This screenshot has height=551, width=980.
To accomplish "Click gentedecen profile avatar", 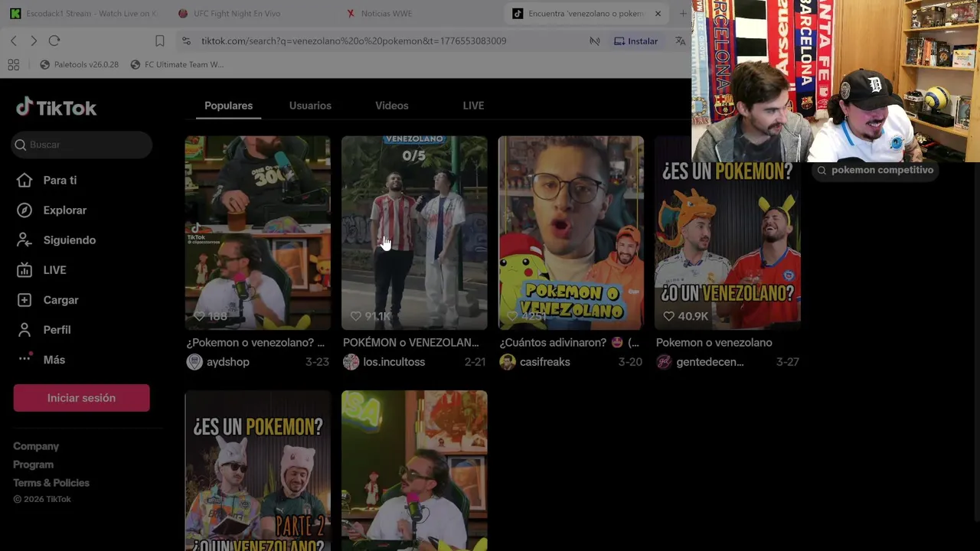I will pos(664,362).
